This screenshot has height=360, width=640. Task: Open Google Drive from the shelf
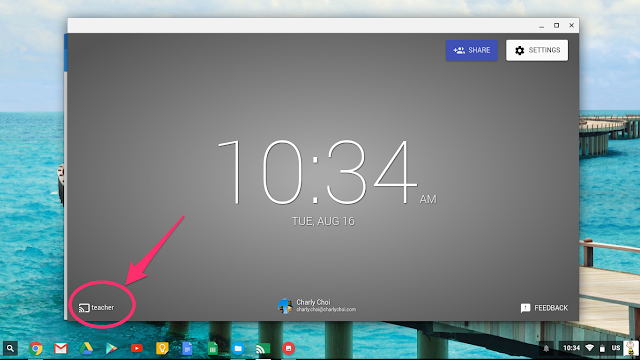pyautogui.click(x=86, y=348)
